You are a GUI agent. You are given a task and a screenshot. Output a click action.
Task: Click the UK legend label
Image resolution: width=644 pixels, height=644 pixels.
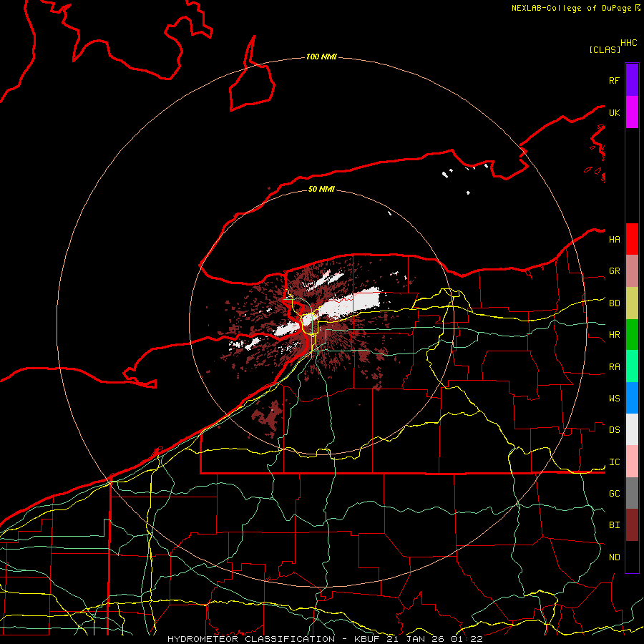(x=614, y=112)
